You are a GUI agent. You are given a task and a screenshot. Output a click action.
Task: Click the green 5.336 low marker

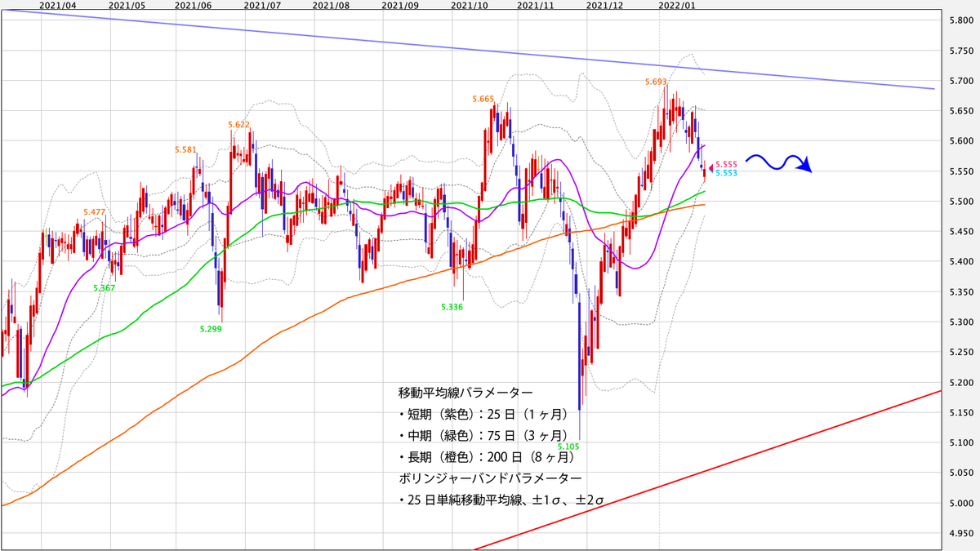452,307
